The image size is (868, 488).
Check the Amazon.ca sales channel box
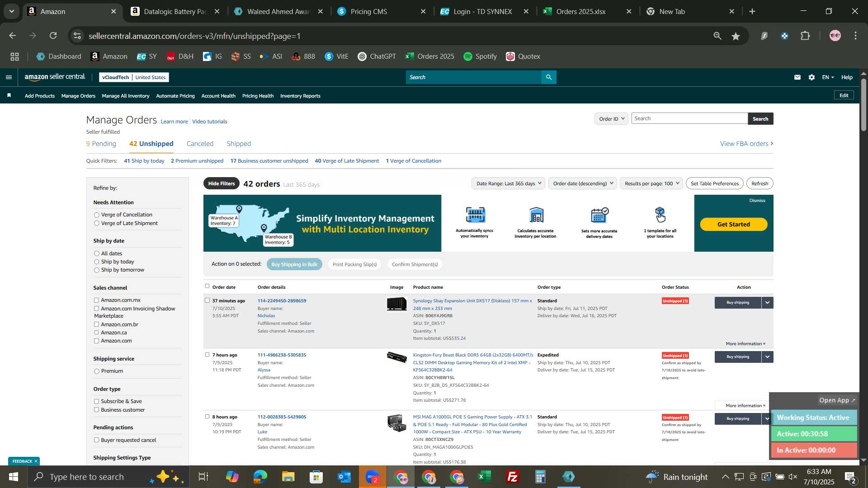[96, 333]
